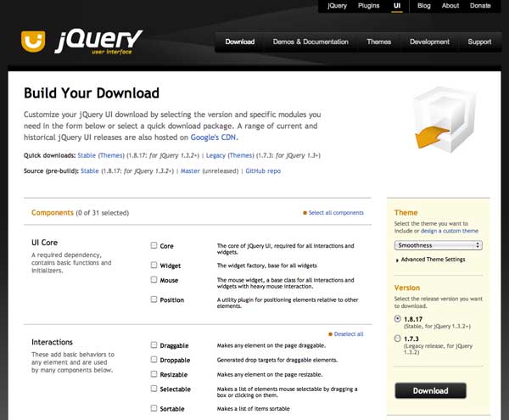Open the Support main tab

(479, 42)
